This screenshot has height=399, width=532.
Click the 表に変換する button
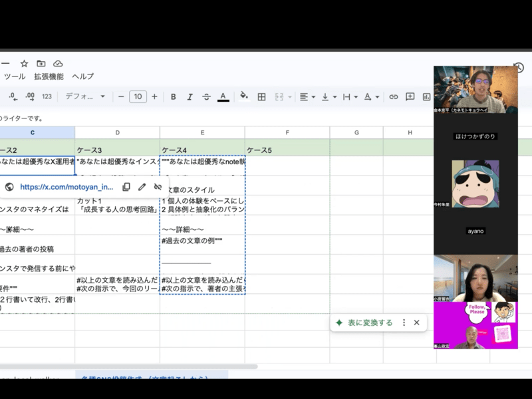pyautogui.click(x=371, y=323)
